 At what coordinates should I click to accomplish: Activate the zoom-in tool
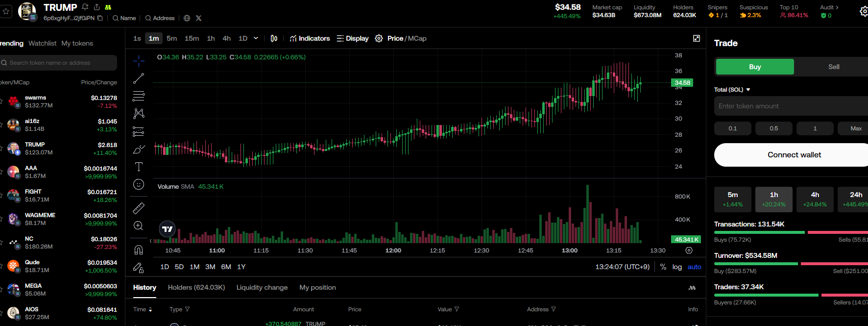(x=139, y=226)
